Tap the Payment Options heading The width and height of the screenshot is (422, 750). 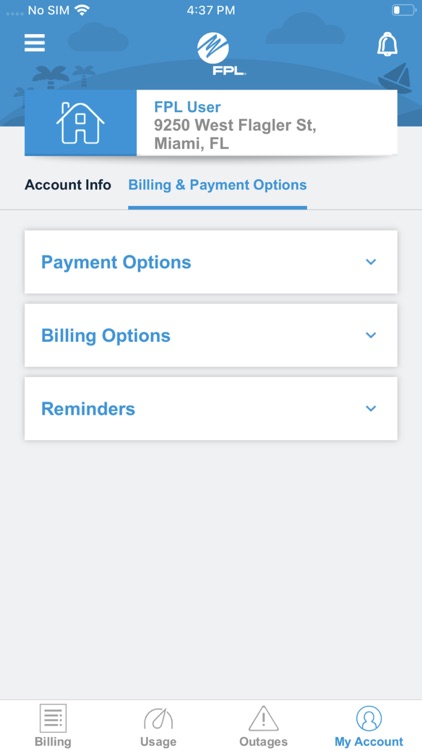[116, 262]
